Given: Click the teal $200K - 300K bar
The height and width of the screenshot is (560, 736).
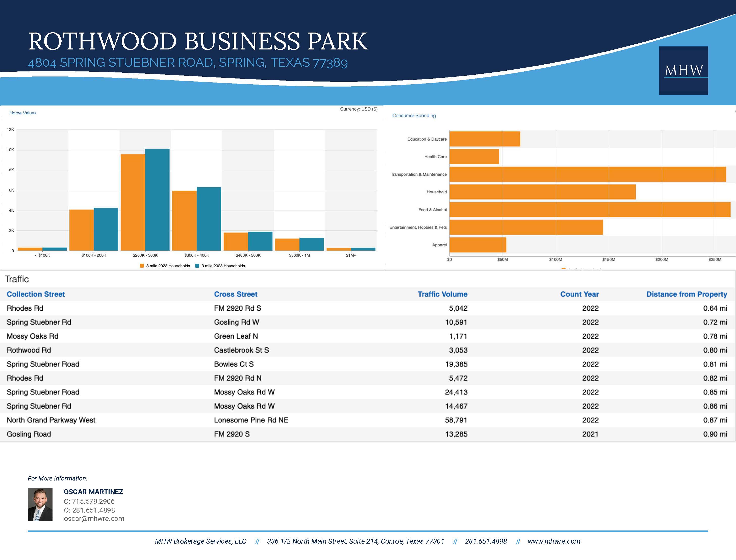Looking at the screenshot, I should coord(157,200).
